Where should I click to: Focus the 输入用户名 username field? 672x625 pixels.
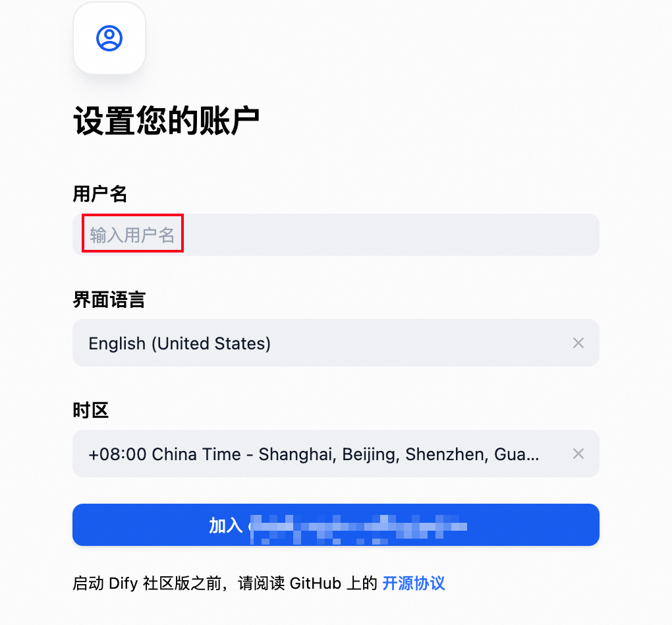coord(335,235)
